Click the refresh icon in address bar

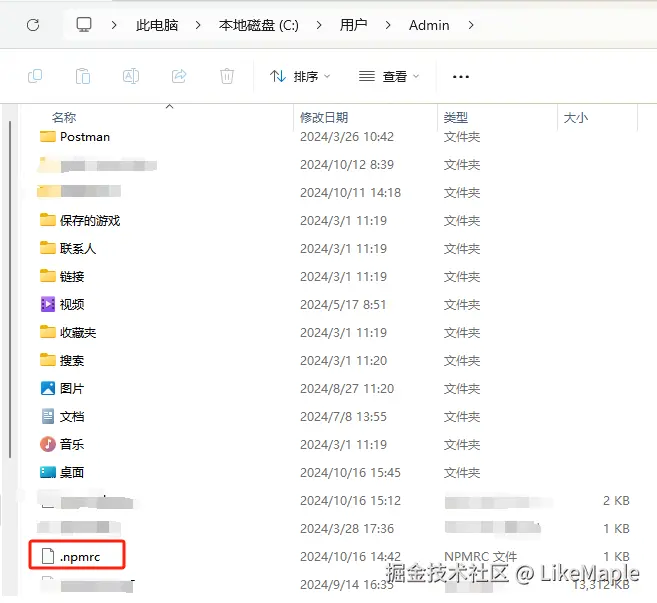(x=33, y=25)
